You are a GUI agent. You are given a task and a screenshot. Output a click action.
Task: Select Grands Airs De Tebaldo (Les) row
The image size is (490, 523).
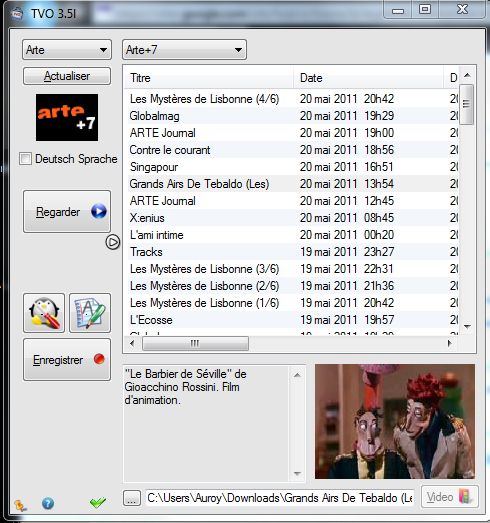[293, 184]
